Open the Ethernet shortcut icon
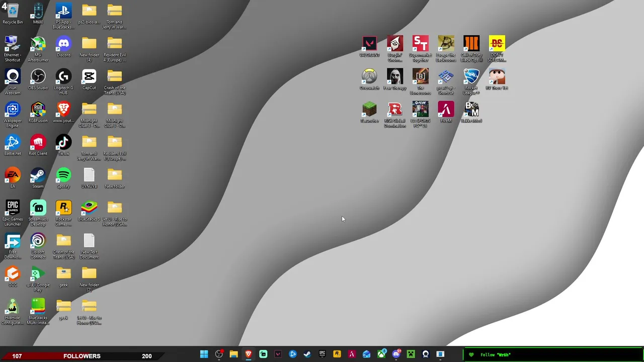644x362 pixels. [x=13, y=49]
